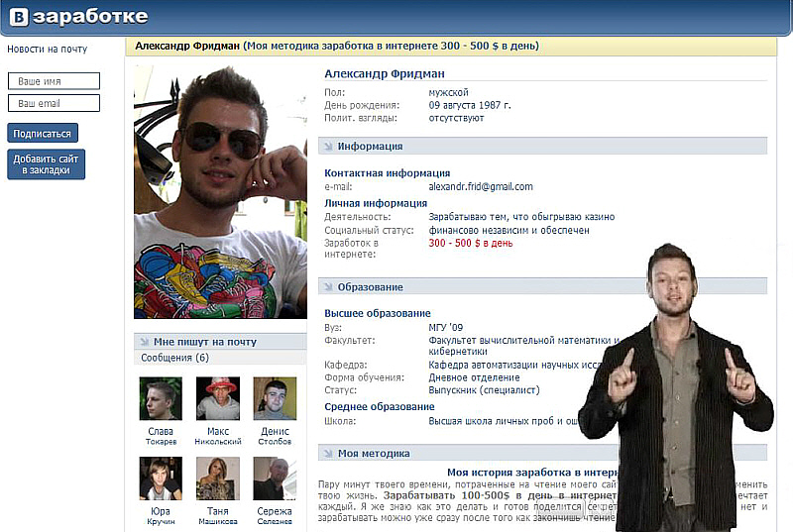Click Среднее образование subheading
The height and width of the screenshot is (532, 793).
coord(380,407)
